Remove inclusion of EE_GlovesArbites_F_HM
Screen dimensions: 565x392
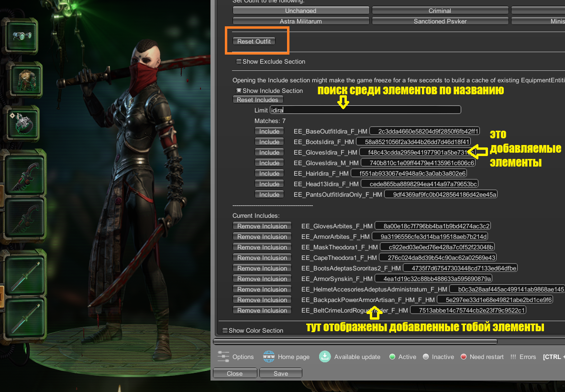click(262, 226)
